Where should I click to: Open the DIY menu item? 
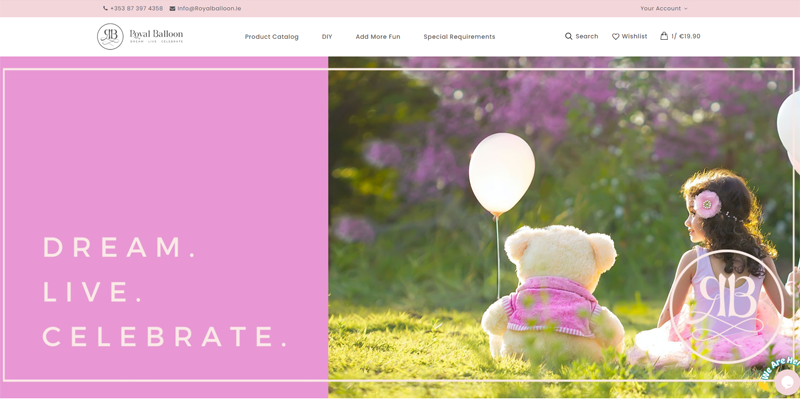tap(327, 37)
